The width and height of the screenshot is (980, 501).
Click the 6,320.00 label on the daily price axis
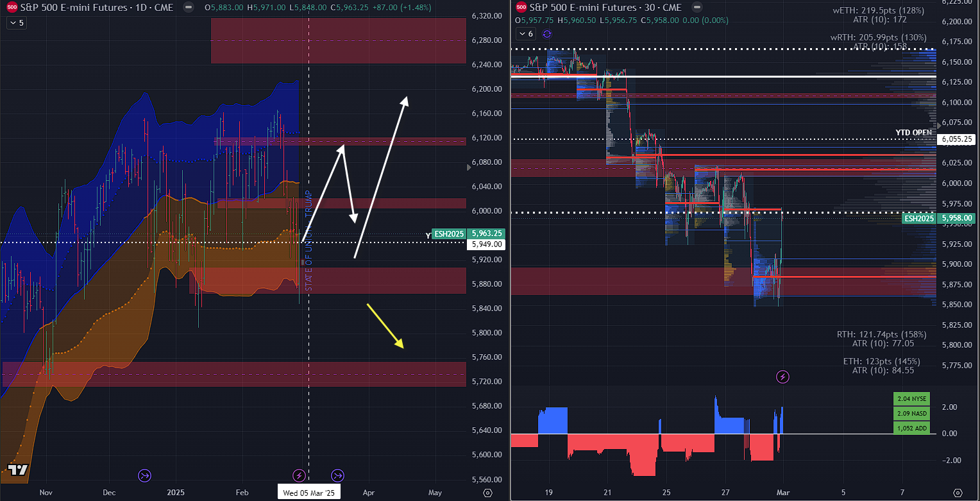tap(487, 16)
